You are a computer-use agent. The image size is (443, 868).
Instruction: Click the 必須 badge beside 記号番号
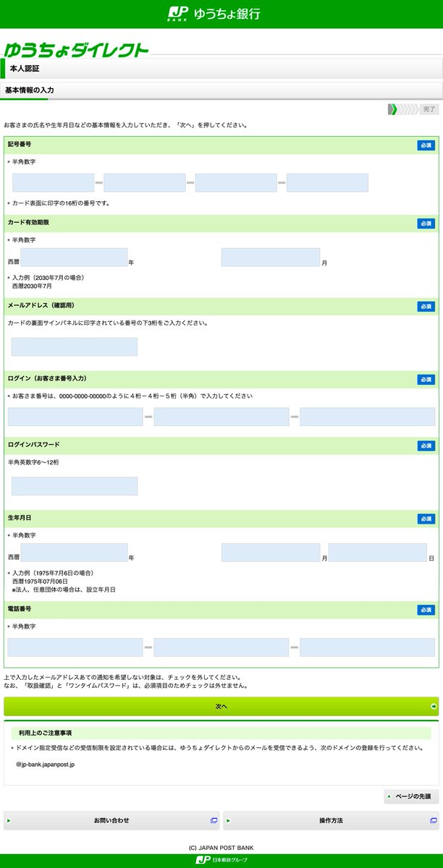[426, 145]
